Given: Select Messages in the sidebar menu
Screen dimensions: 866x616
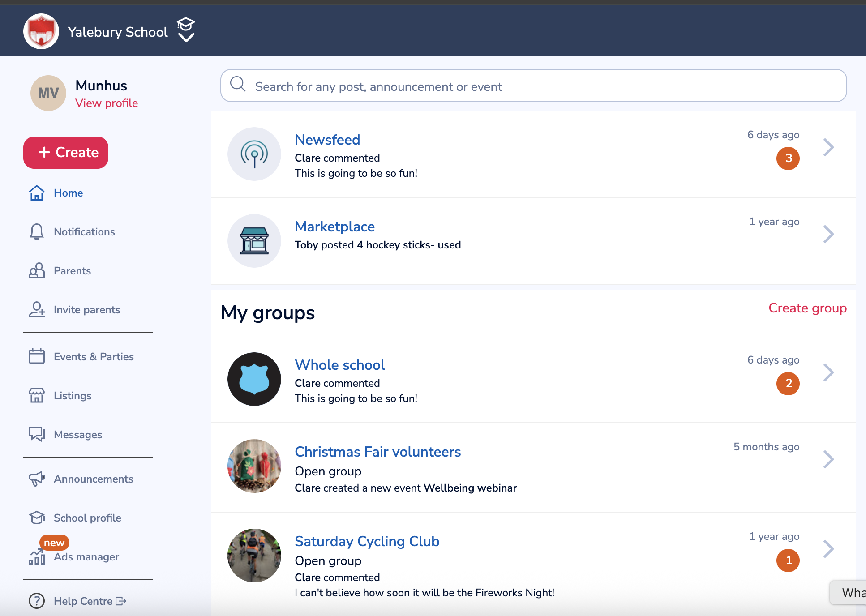Looking at the screenshot, I should [78, 435].
